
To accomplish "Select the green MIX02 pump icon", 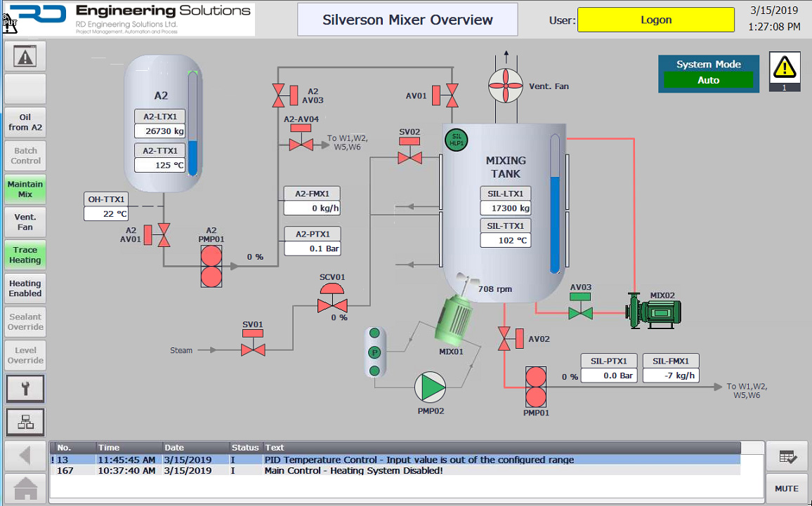I will [653, 310].
